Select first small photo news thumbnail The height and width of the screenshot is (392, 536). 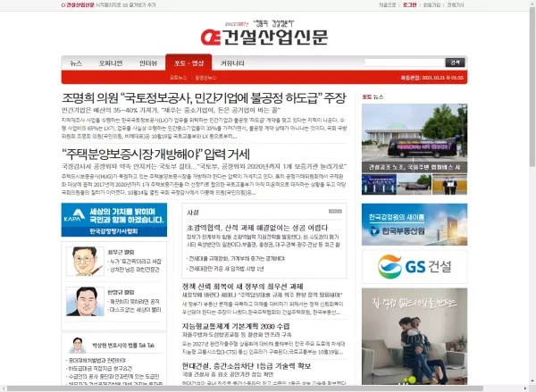pos(379,184)
